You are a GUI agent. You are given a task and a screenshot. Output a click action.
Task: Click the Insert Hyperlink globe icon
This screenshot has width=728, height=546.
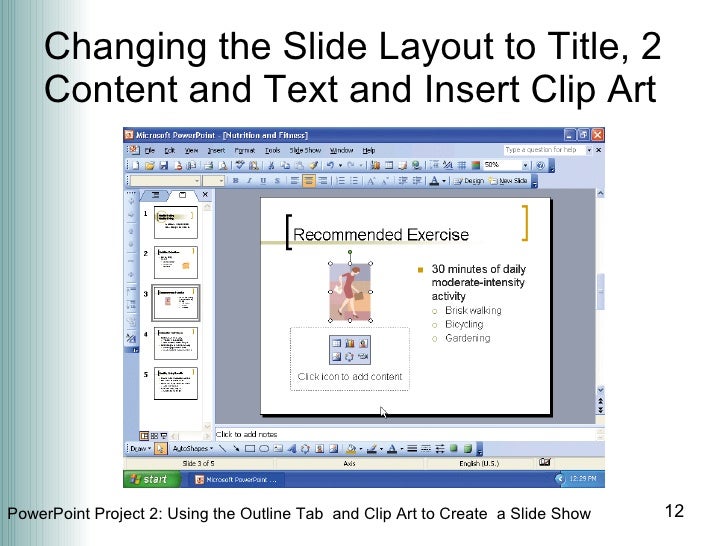point(416,165)
